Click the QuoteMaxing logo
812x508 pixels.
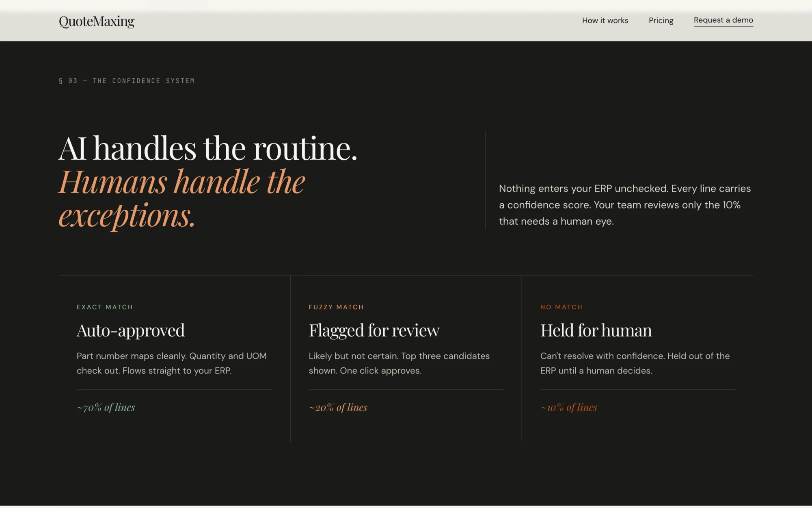point(97,21)
